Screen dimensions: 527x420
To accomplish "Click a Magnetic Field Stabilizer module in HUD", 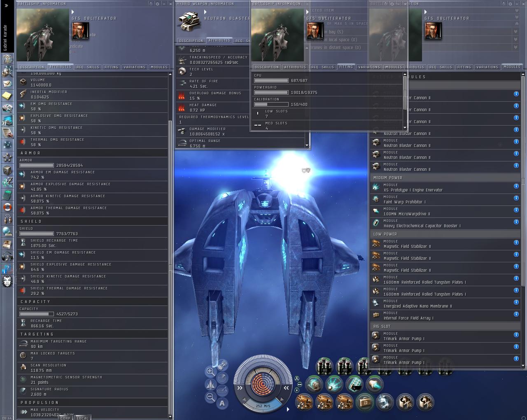I will point(305,403).
